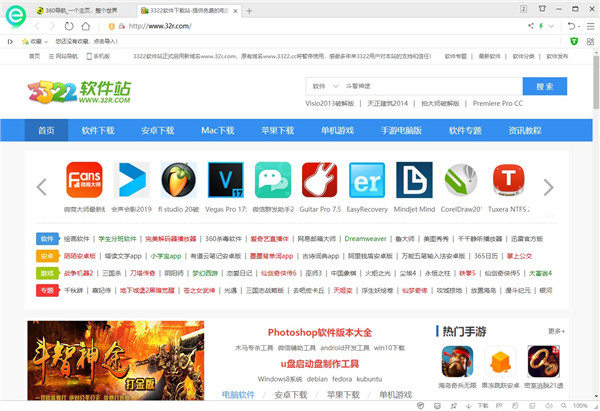
Task: Open Fans 微商大师 app icon
Action: 84,179
